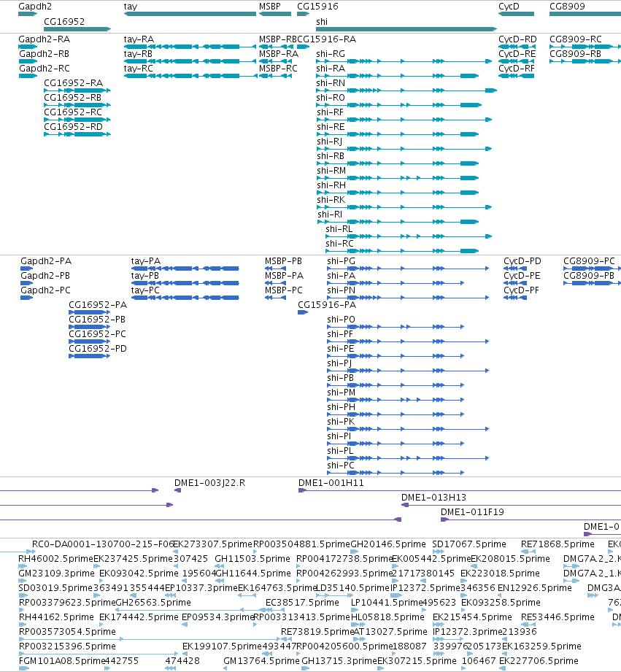Click EST RE71868.5prime
The image size is (621, 672).
[x=558, y=544]
